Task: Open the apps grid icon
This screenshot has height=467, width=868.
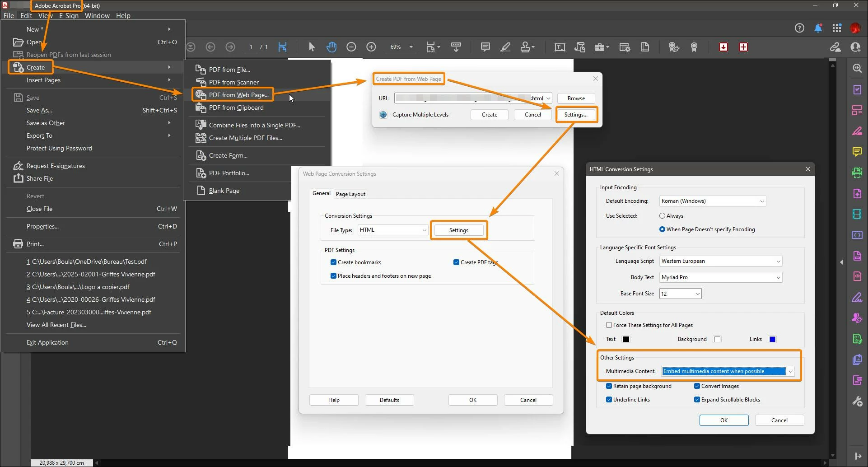Action: coord(837,28)
